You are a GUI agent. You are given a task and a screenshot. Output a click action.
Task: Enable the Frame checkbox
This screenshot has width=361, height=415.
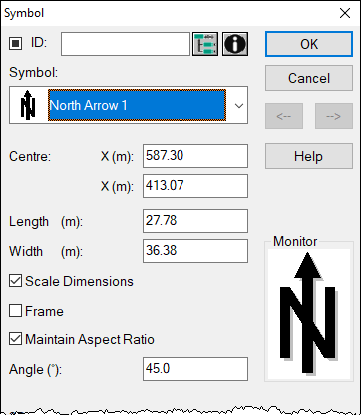coord(15,311)
